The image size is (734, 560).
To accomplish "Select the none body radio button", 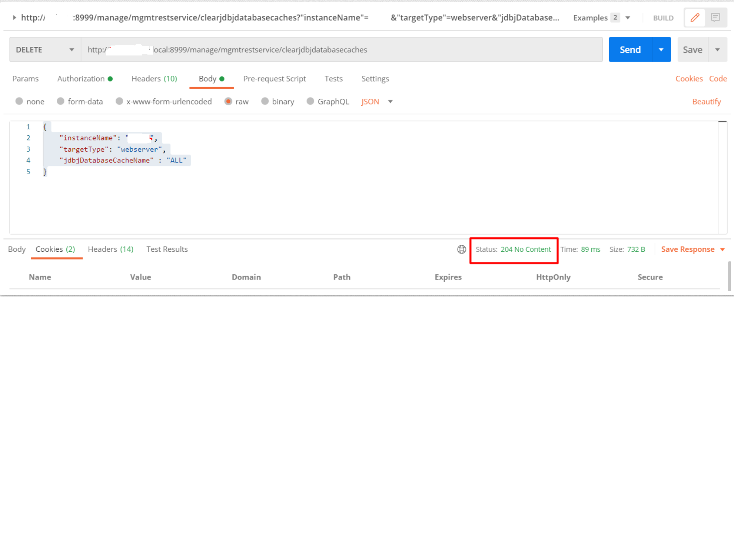I will [19, 101].
